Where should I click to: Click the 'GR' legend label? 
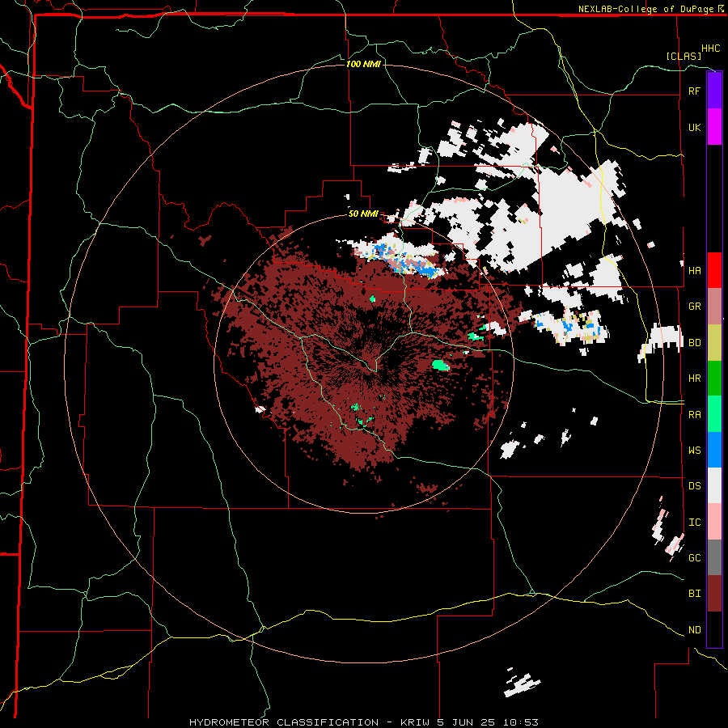coord(694,307)
